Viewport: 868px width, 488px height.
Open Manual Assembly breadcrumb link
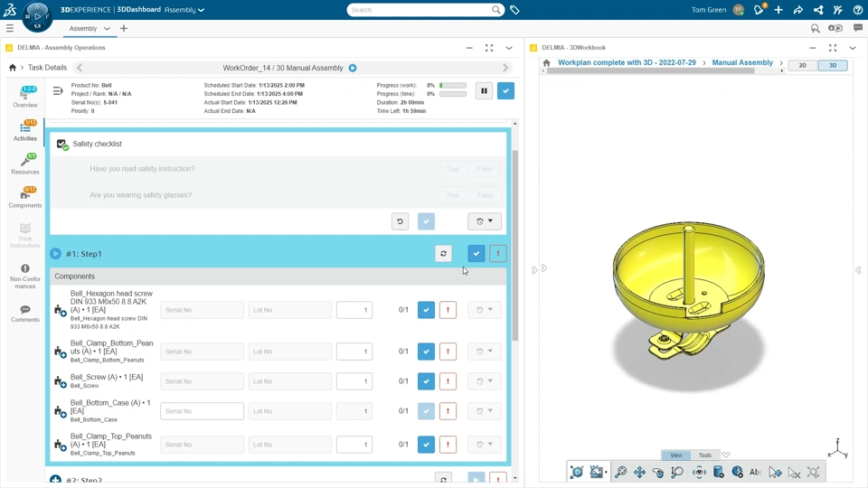[742, 62]
